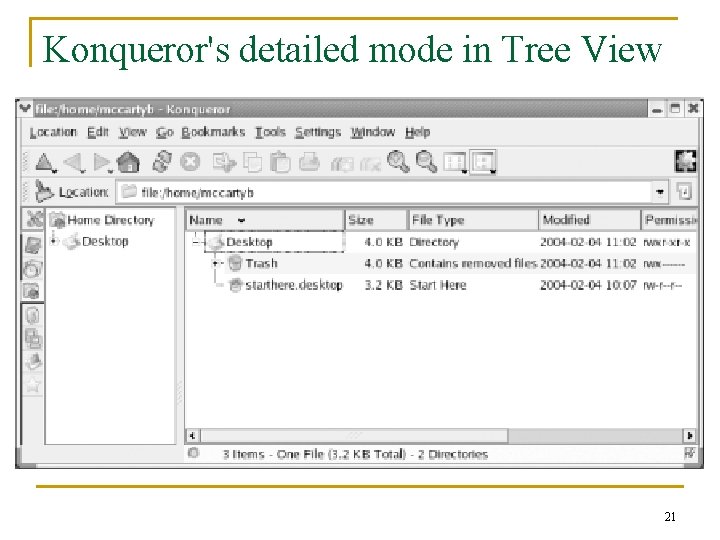Click the Stop loading icon
The width and height of the screenshot is (720, 540).
[x=190, y=162]
